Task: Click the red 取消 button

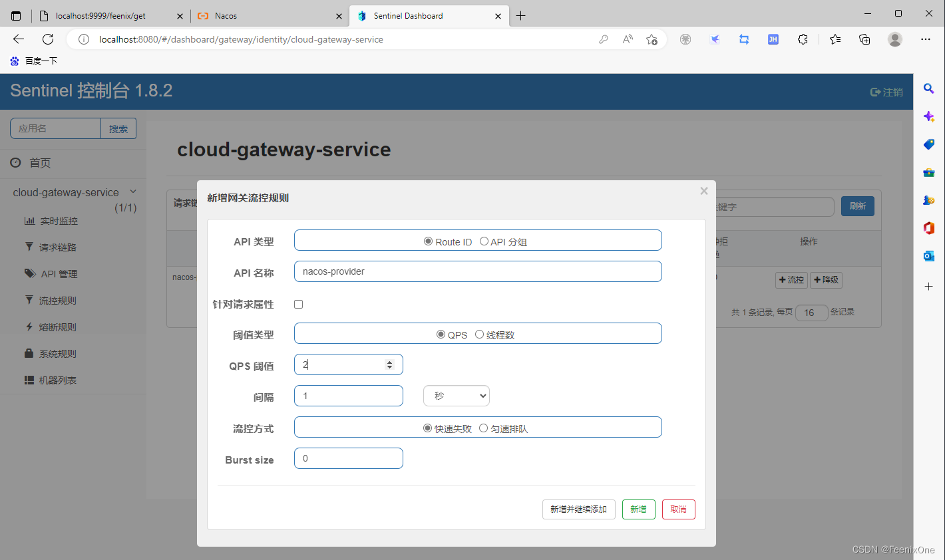Action: pos(679,509)
